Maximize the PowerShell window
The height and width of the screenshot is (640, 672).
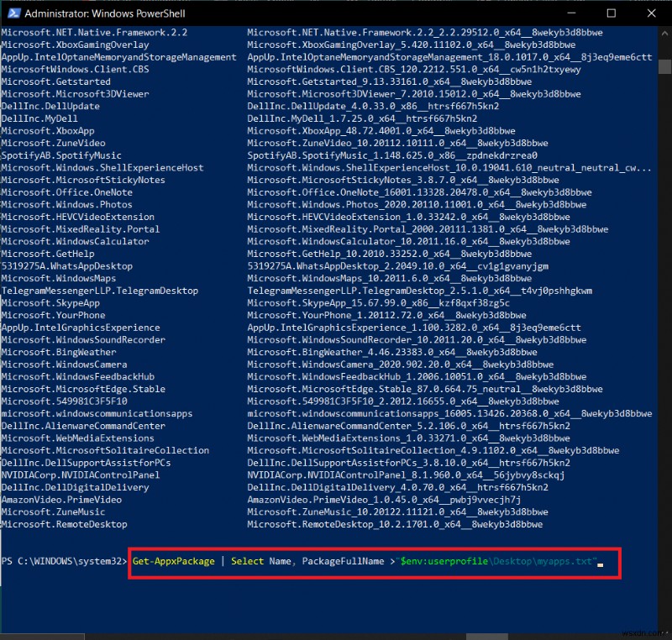(612, 13)
